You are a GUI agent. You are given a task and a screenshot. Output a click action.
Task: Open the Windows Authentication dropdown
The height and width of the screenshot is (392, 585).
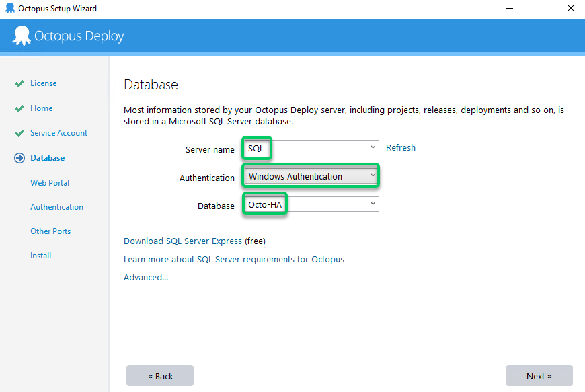311,177
